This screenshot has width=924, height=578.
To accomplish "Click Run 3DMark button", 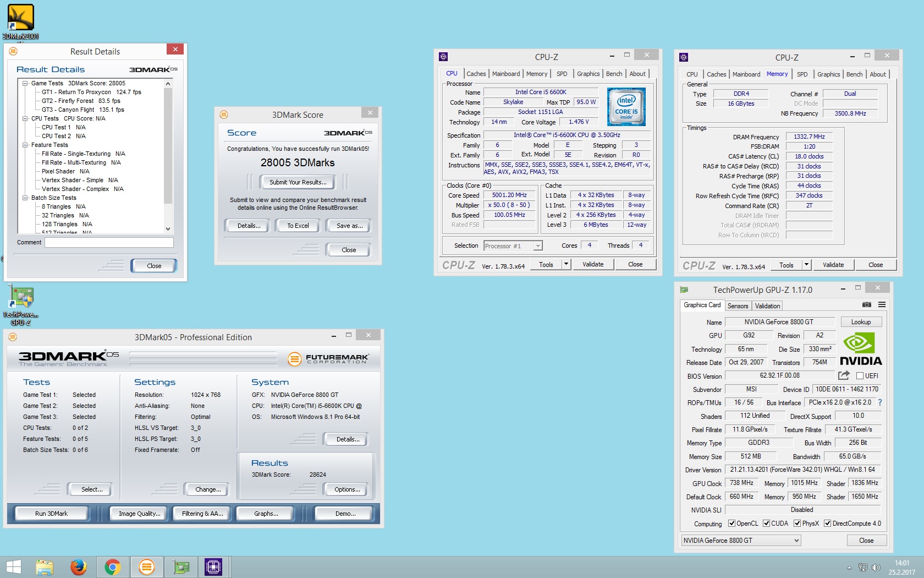I will [x=51, y=514].
